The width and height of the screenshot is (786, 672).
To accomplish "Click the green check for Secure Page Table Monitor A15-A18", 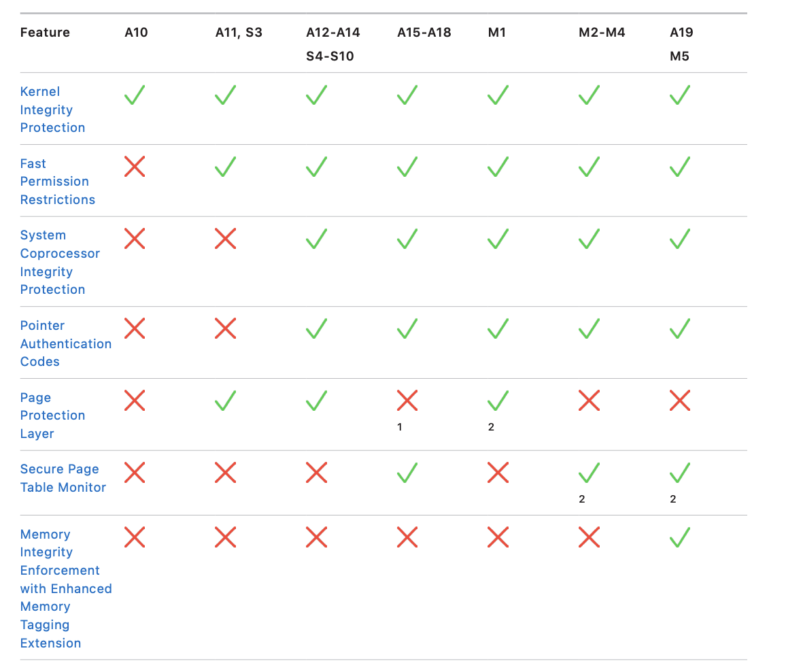I will (x=407, y=473).
